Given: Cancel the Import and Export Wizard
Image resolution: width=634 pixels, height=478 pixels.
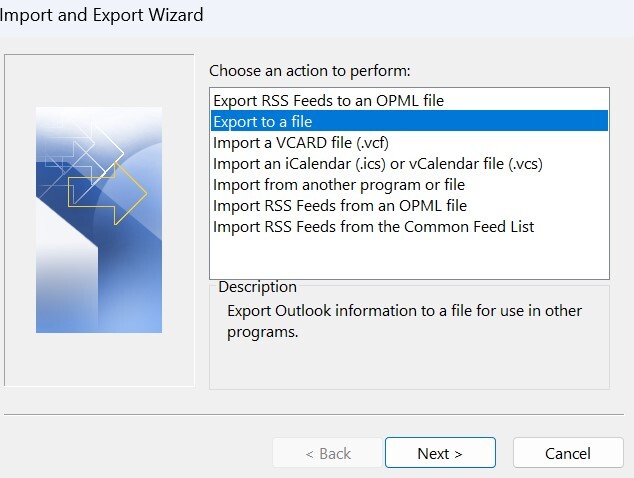Looking at the screenshot, I should coord(567,453).
